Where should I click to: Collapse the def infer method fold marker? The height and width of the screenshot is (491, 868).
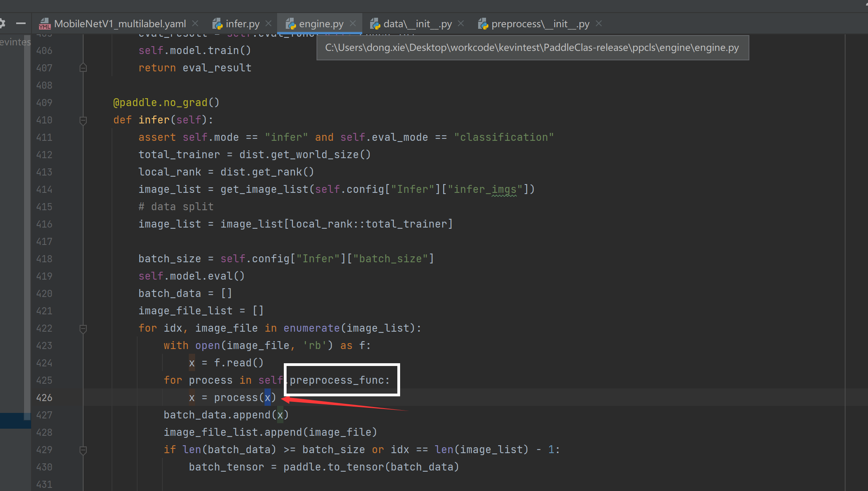click(83, 120)
